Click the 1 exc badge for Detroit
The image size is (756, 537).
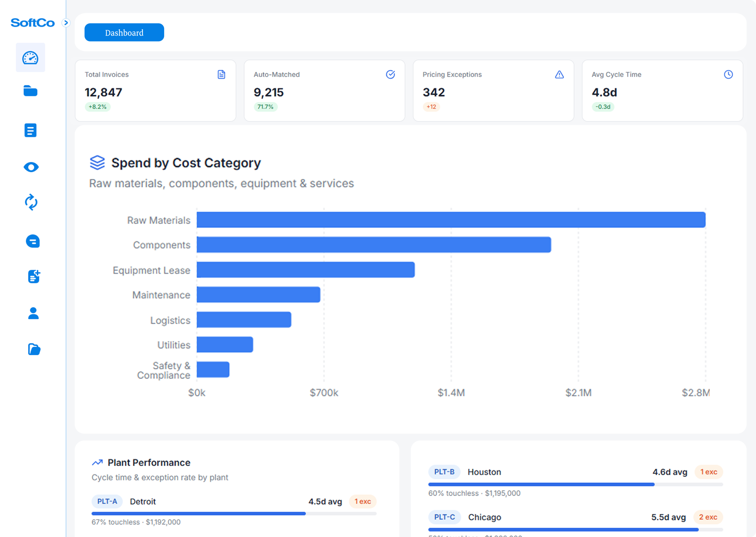click(x=363, y=501)
